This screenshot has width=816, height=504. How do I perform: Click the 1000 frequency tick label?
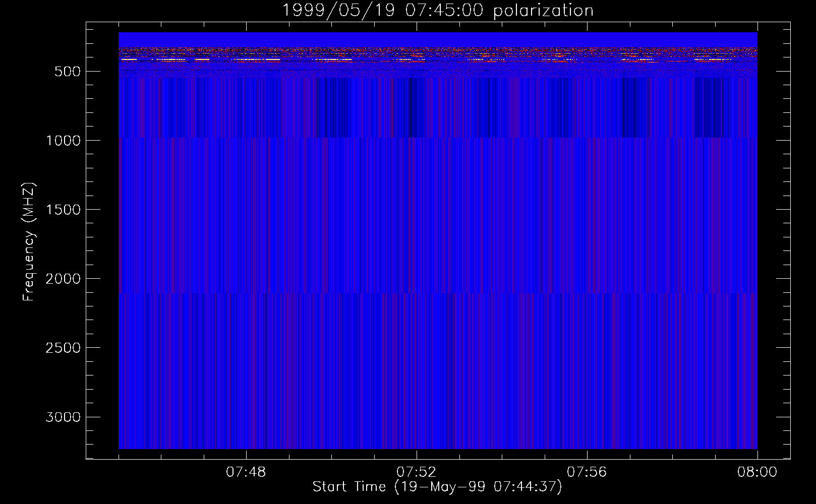coord(63,141)
